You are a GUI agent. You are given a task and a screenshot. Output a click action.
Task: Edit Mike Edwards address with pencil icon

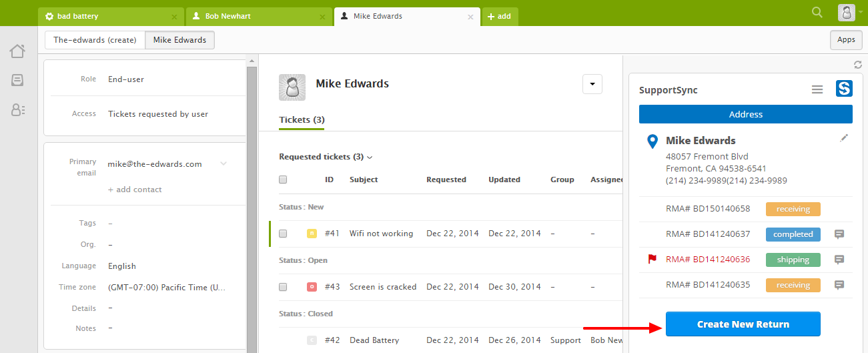[x=844, y=137]
